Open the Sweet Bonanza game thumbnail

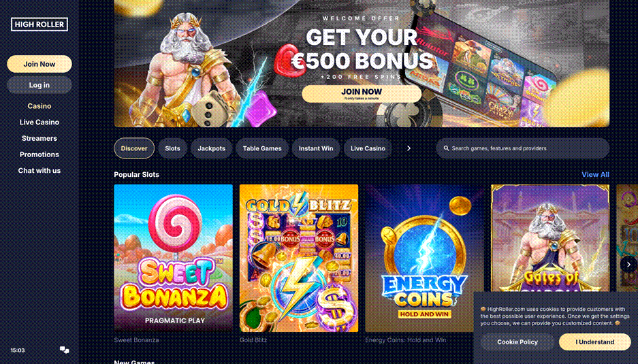(x=174, y=258)
